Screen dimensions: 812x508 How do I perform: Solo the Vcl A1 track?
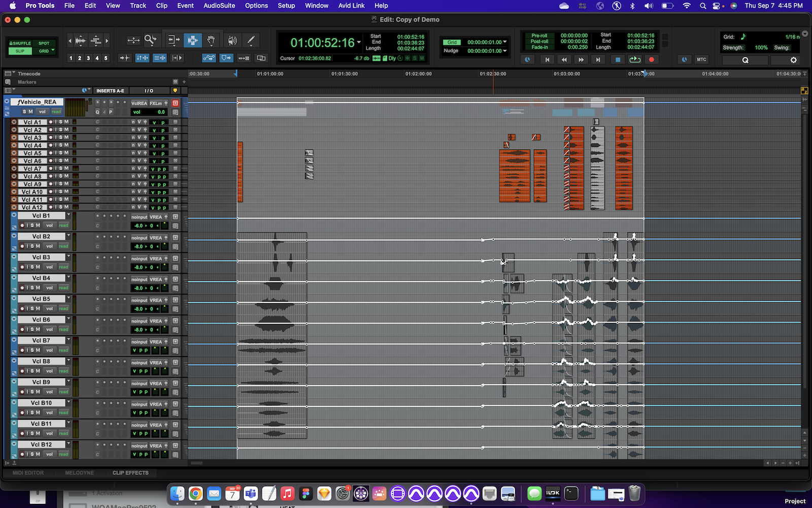click(61, 122)
